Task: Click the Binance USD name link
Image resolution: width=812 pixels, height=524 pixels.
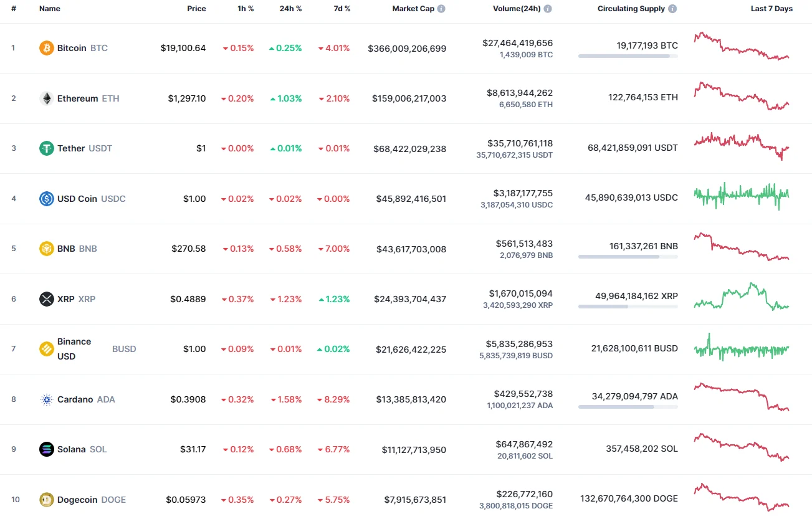Action: [74, 348]
